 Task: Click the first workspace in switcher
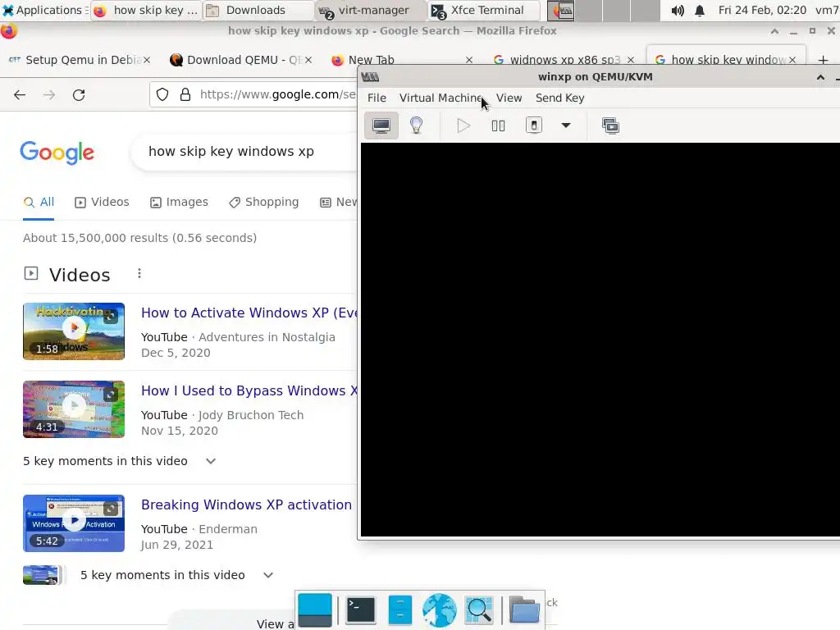coord(561,10)
